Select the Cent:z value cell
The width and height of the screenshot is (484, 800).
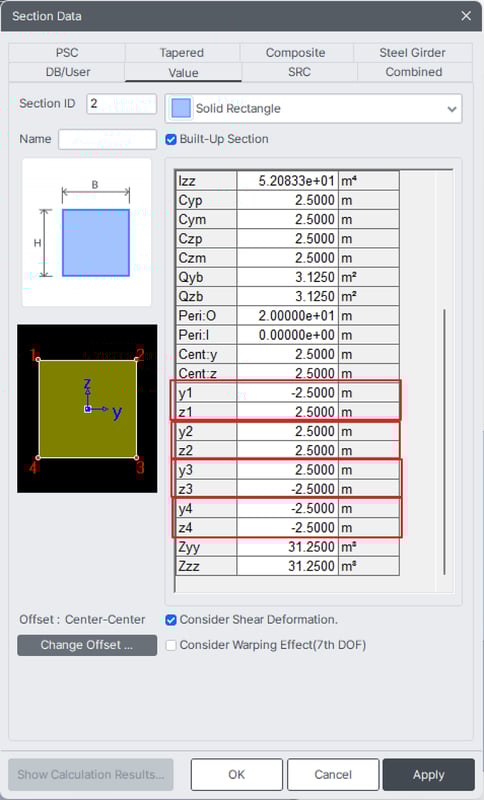tap(288, 374)
